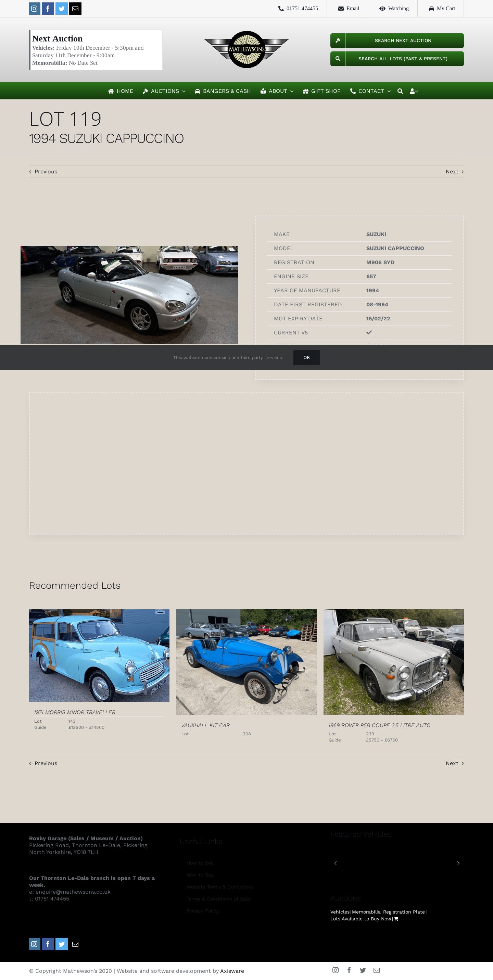This screenshot has height=980, width=493.
Task: Open Registration Plate link in footer
Action: 404,912
